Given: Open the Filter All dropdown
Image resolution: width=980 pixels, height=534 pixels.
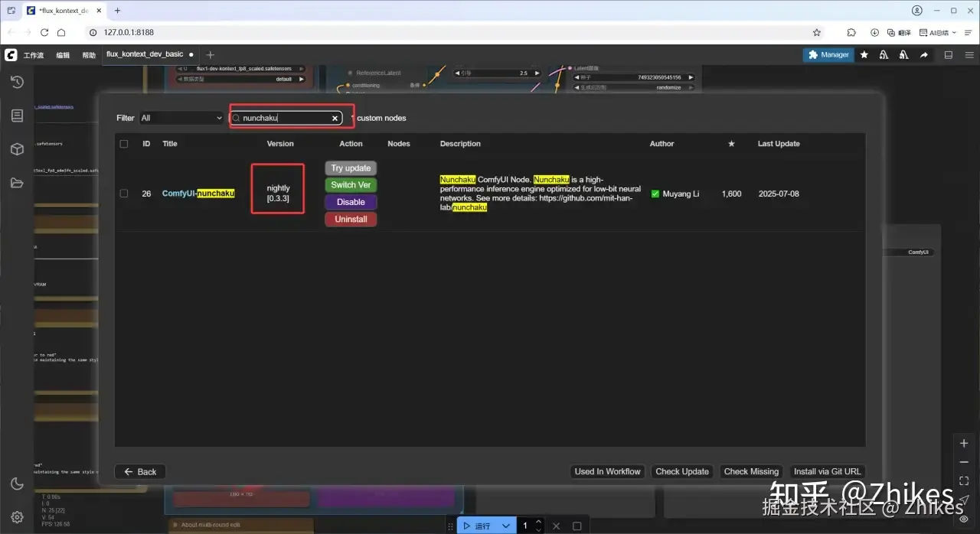Looking at the screenshot, I should pyautogui.click(x=181, y=118).
